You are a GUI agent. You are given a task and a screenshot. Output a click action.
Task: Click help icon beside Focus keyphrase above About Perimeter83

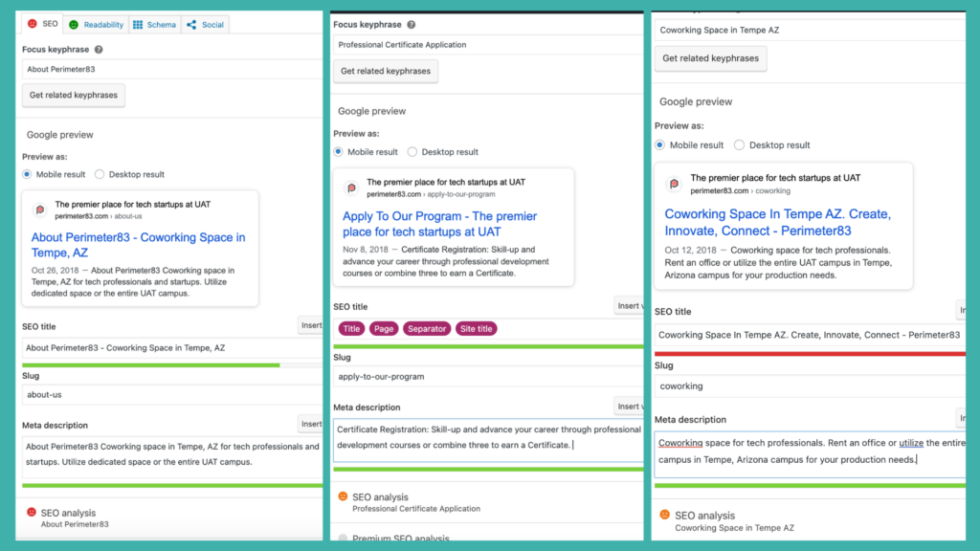(x=99, y=50)
